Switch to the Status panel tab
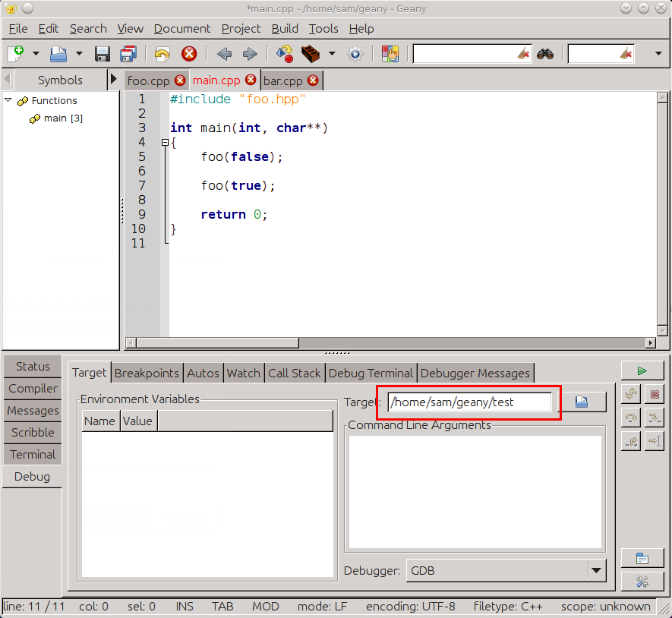This screenshot has width=672, height=618. click(33, 367)
